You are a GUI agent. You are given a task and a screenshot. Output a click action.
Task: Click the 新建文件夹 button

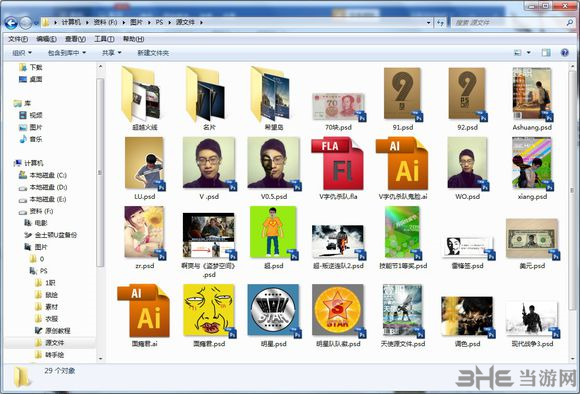153,53
